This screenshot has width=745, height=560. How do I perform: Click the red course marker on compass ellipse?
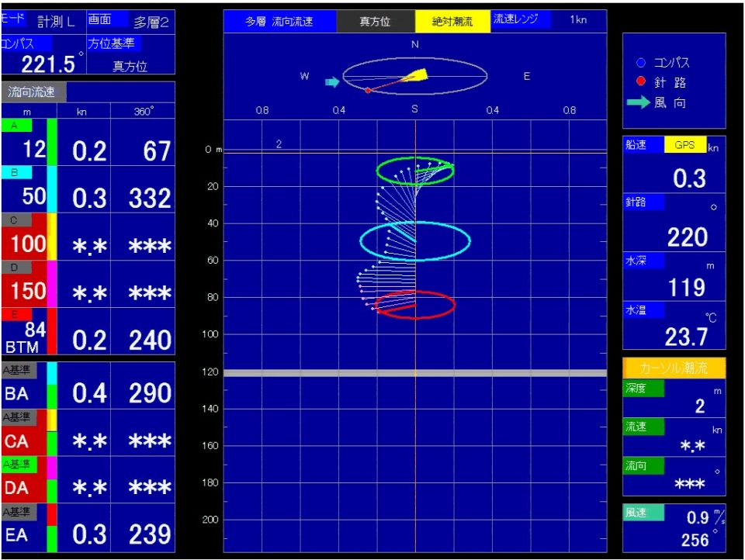368,90
